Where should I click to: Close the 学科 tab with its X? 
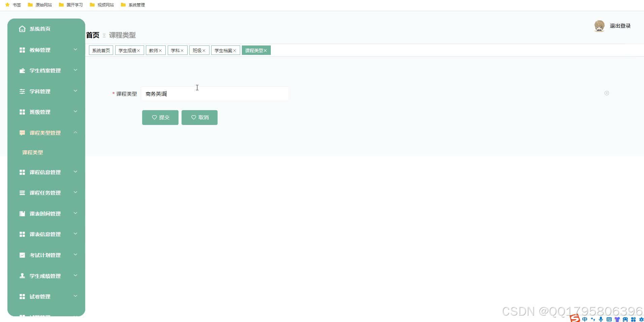click(x=182, y=51)
